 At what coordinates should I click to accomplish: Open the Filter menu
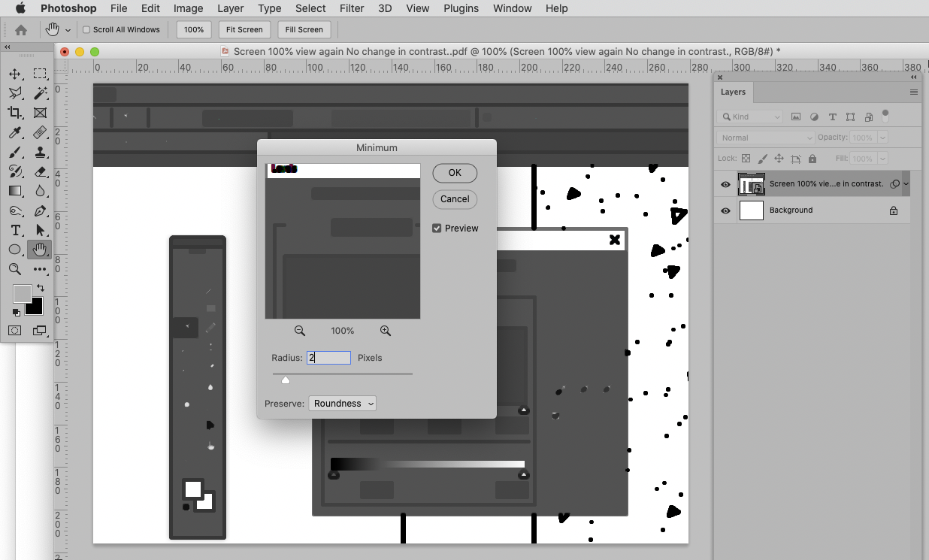pos(352,8)
